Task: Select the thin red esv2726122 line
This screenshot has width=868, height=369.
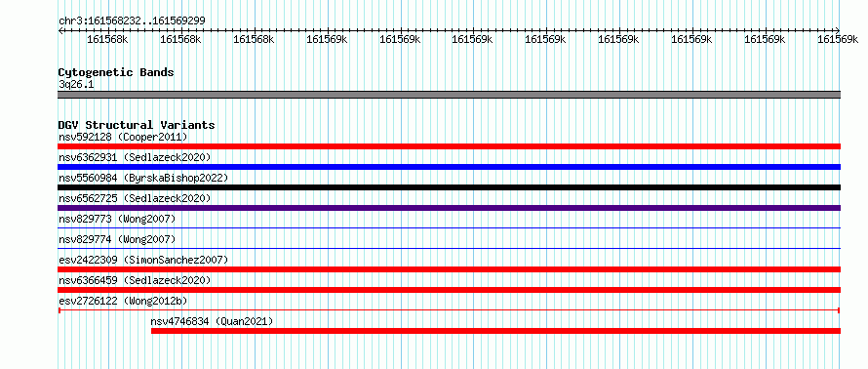Action: coord(449,310)
